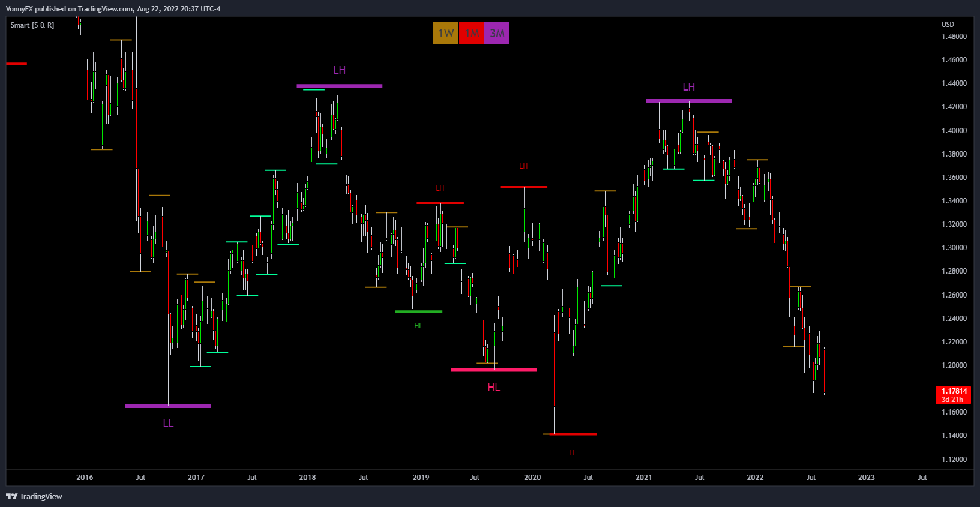This screenshot has width=980, height=507.
Task: Click the red marker on left edge
Action: tap(16, 64)
